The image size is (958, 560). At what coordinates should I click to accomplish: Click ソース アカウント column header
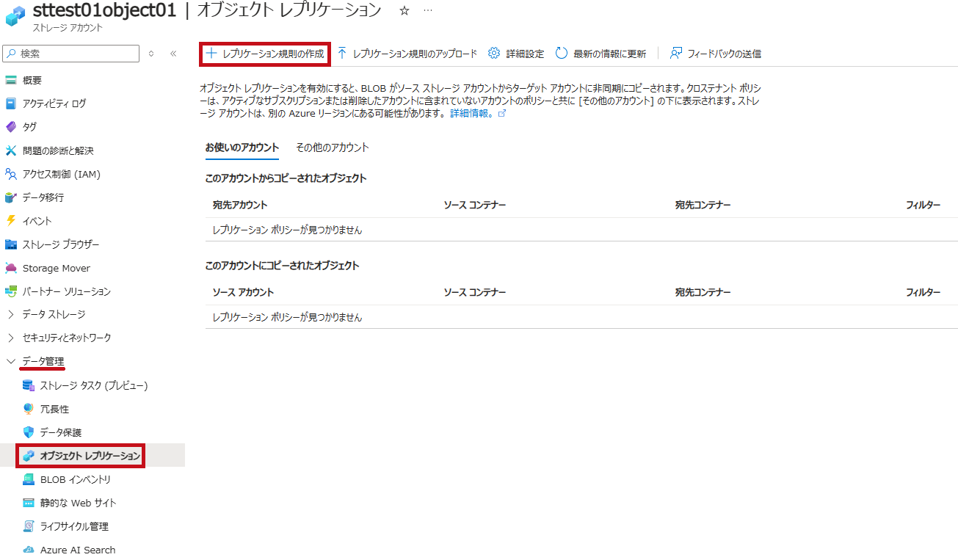click(x=243, y=292)
